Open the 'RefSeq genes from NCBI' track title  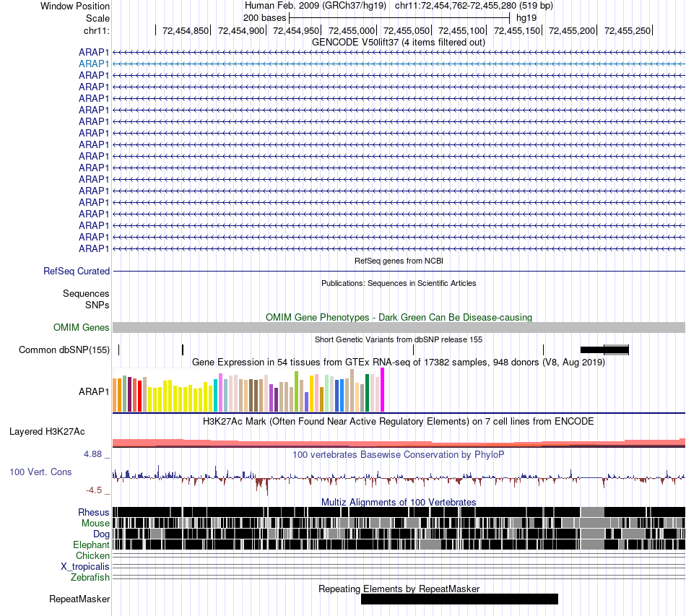(399, 261)
